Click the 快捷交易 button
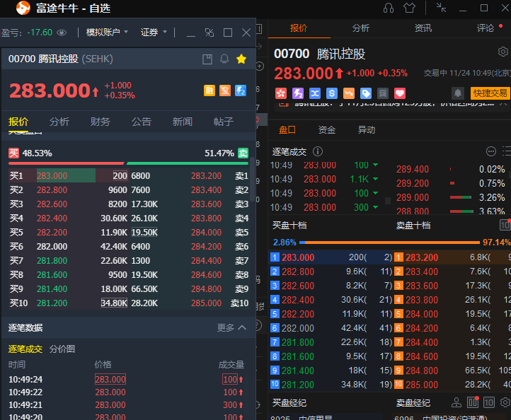 point(490,93)
